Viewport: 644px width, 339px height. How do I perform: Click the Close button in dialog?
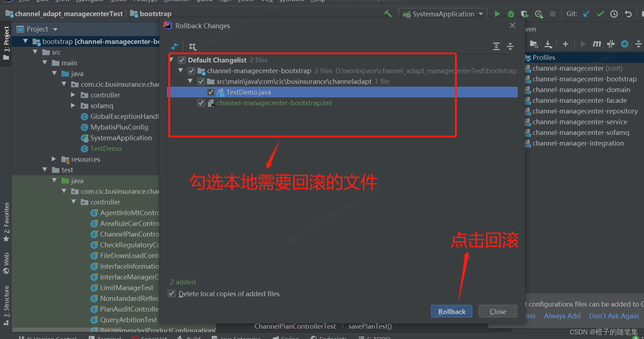(498, 312)
